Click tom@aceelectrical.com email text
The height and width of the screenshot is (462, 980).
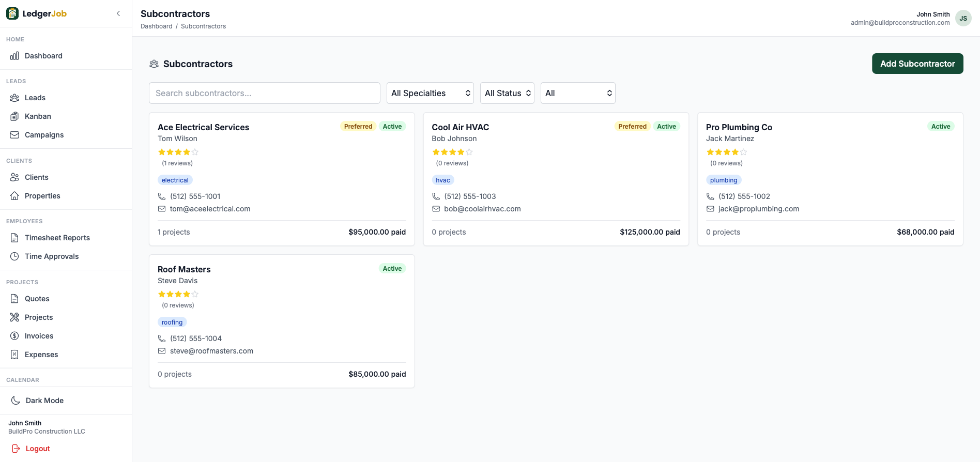(210, 209)
